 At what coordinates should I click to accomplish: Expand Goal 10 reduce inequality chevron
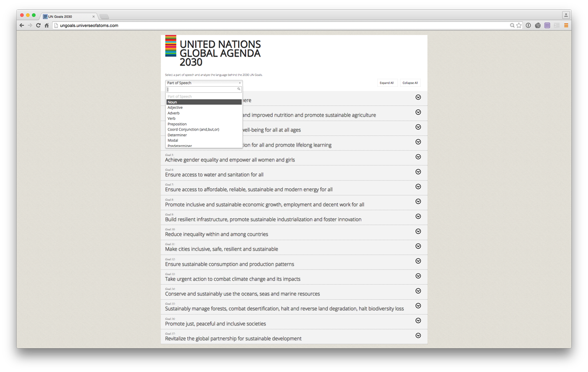click(418, 231)
